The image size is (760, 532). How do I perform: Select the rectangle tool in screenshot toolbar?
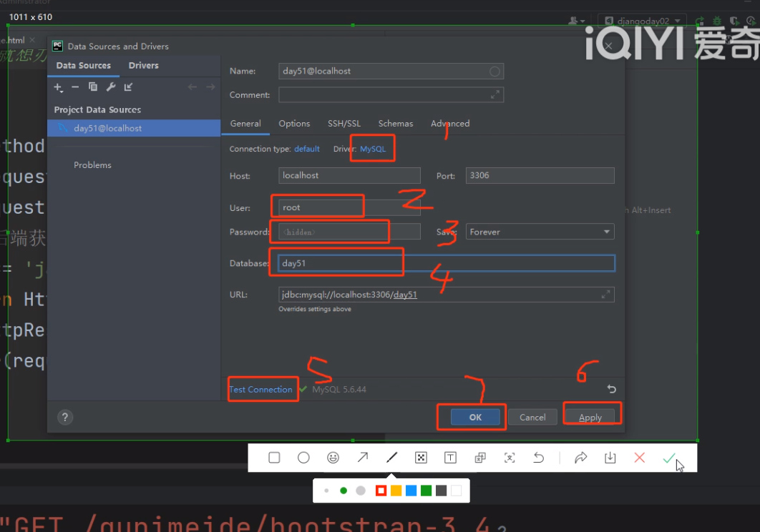pos(274,458)
